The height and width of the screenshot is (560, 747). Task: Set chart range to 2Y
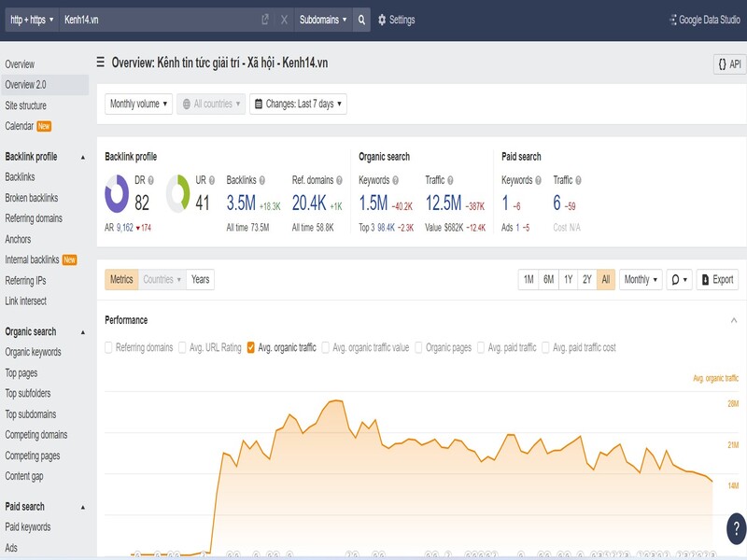click(x=587, y=279)
